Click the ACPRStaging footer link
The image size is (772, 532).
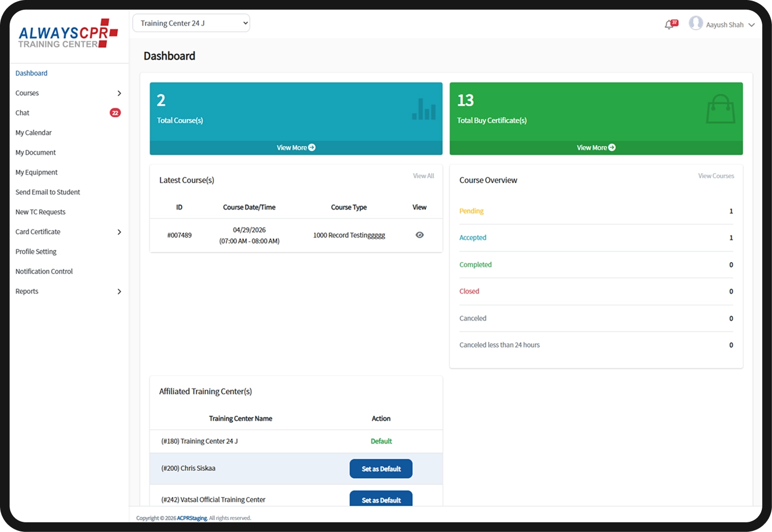(x=192, y=518)
